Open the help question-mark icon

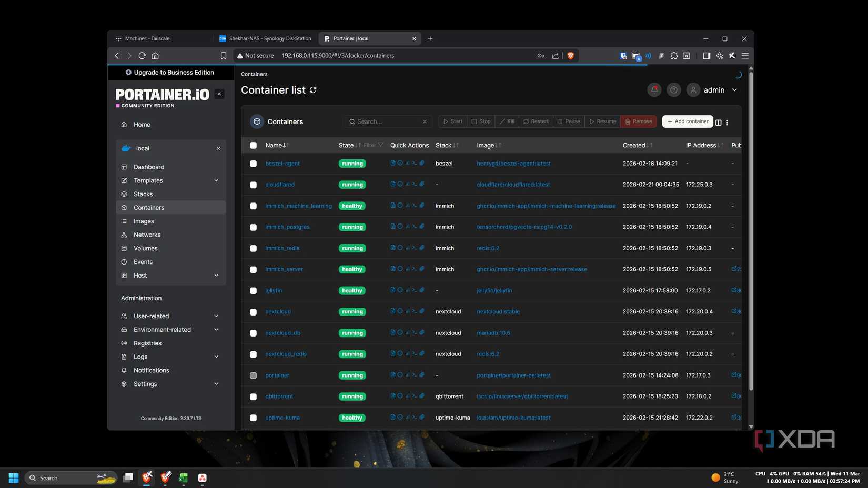pyautogui.click(x=673, y=90)
